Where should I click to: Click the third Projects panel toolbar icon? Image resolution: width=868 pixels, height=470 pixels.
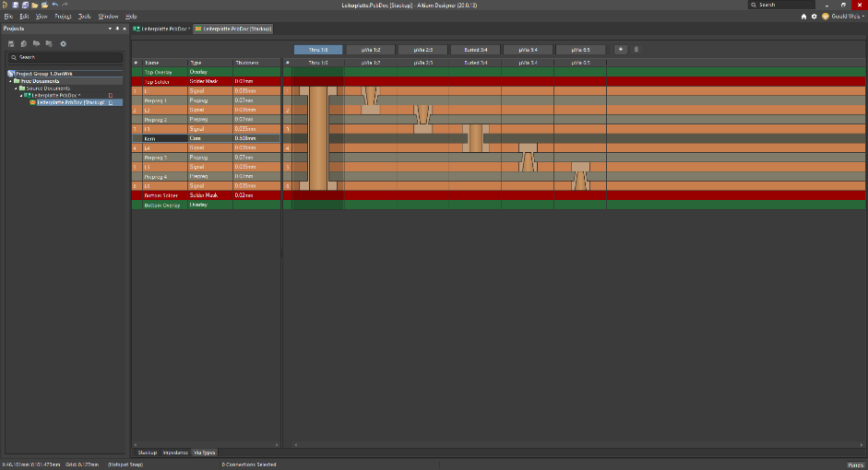tap(37, 43)
